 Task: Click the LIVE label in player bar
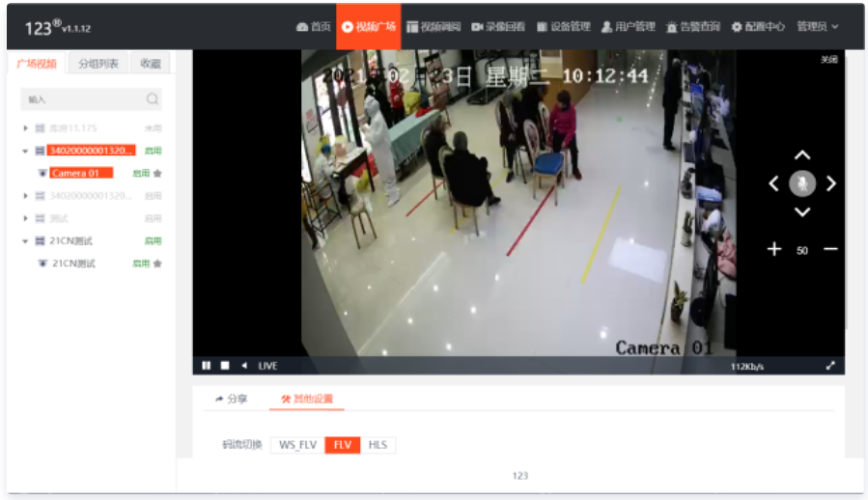pos(267,366)
